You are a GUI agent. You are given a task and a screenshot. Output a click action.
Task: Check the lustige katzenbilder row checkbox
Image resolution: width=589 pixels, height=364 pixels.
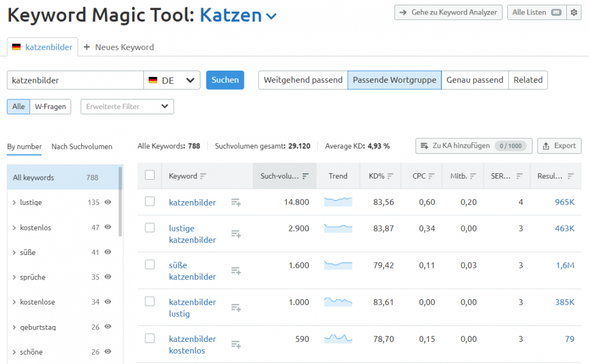click(x=150, y=228)
